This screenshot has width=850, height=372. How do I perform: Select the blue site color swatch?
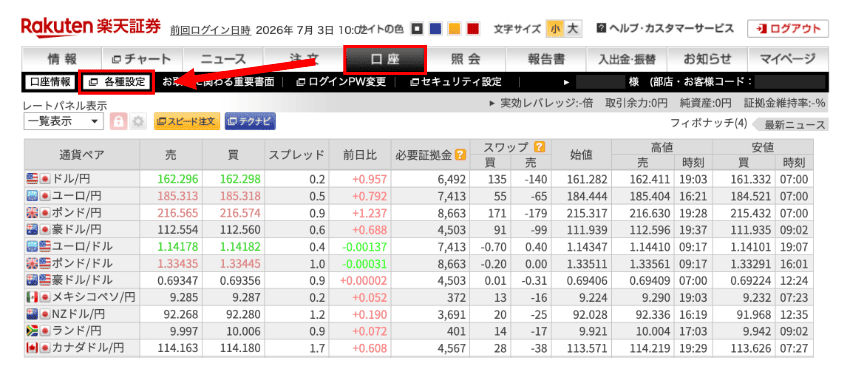point(435,28)
